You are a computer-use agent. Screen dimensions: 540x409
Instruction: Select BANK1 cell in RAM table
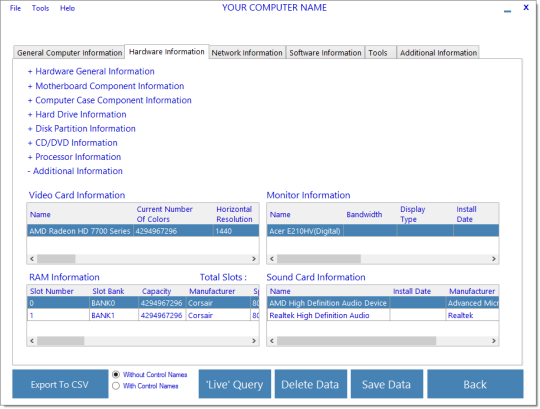[x=114, y=315]
